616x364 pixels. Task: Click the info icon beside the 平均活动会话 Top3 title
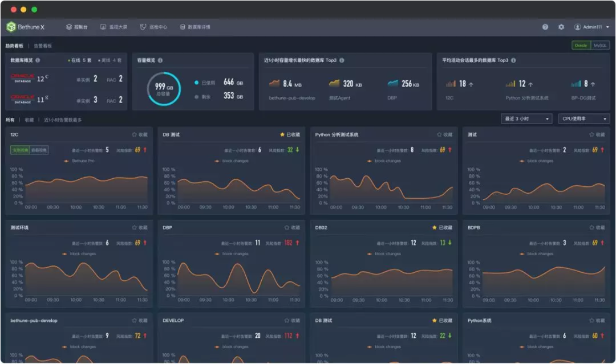tap(513, 60)
